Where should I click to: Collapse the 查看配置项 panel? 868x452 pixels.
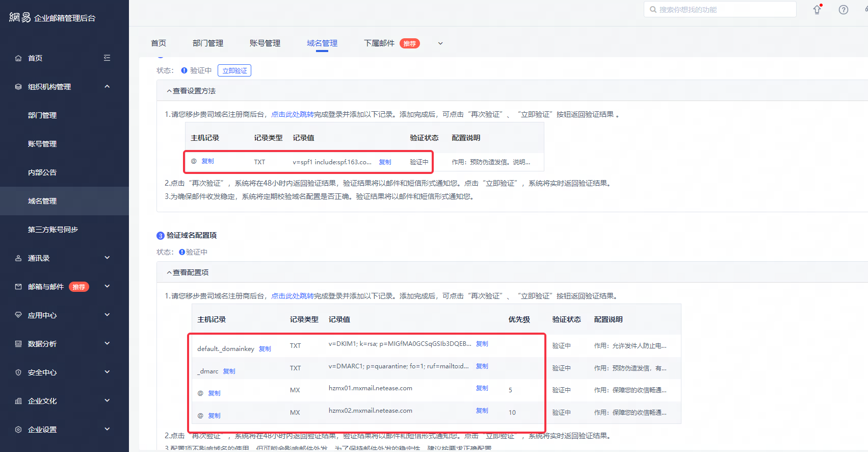coord(169,273)
